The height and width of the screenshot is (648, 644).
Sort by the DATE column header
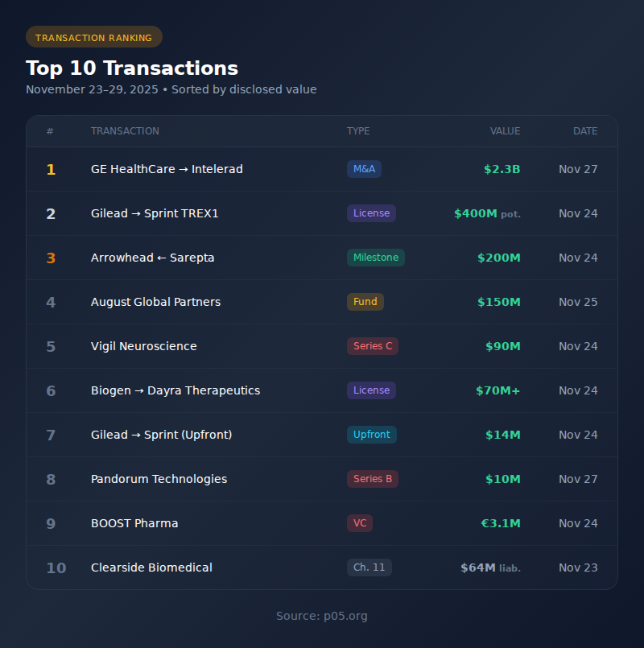point(584,131)
